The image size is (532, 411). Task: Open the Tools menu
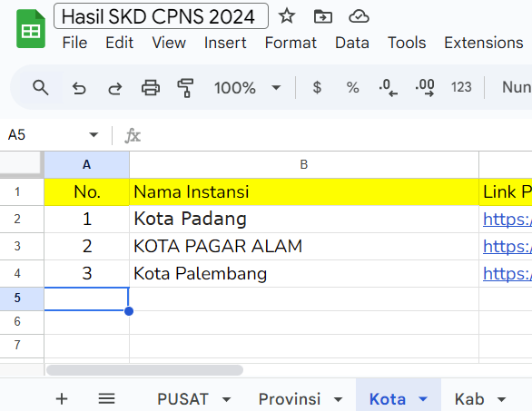tap(407, 43)
